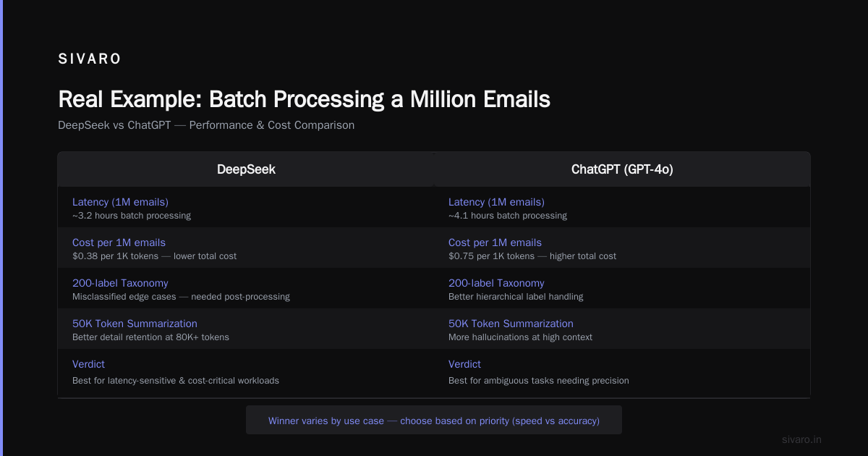Click ChatGPT's 200-label Taxonomy heading
The width and height of the screenshot is (868, 456).
(x=496, y=283)
